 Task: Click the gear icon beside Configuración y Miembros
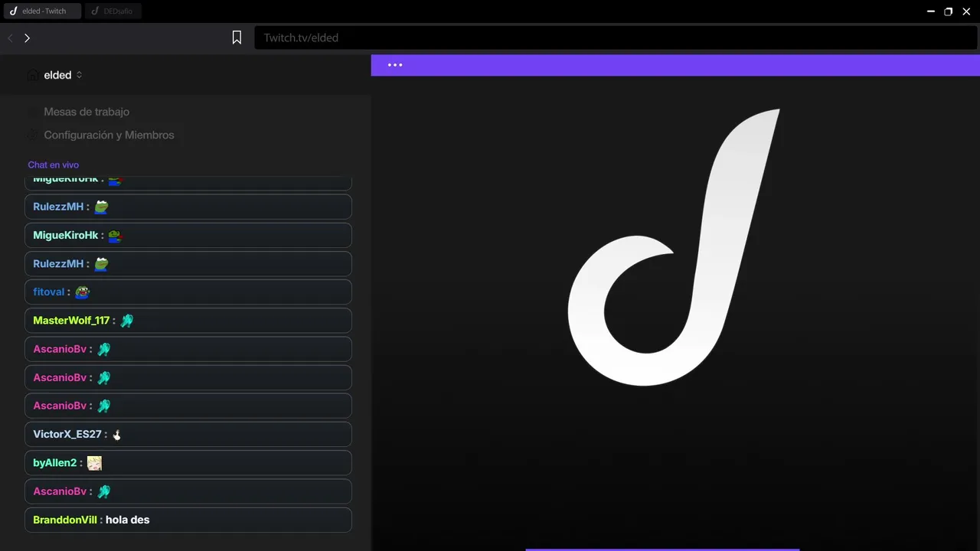32,135
